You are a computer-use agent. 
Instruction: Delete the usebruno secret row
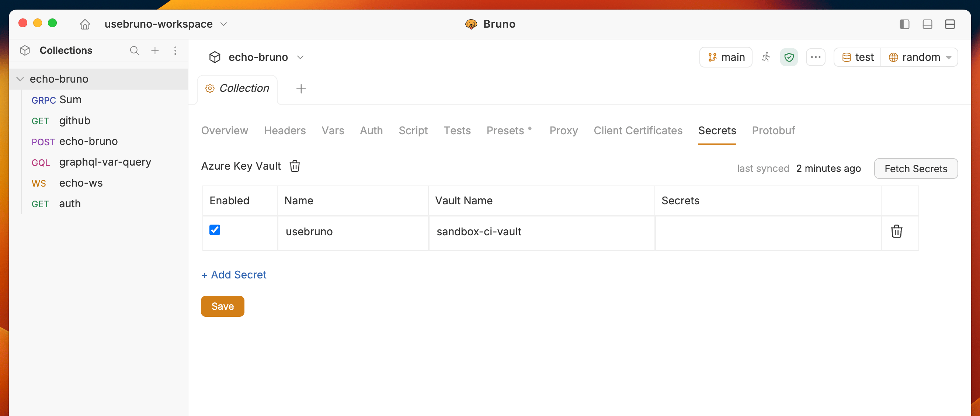point(896,231)
